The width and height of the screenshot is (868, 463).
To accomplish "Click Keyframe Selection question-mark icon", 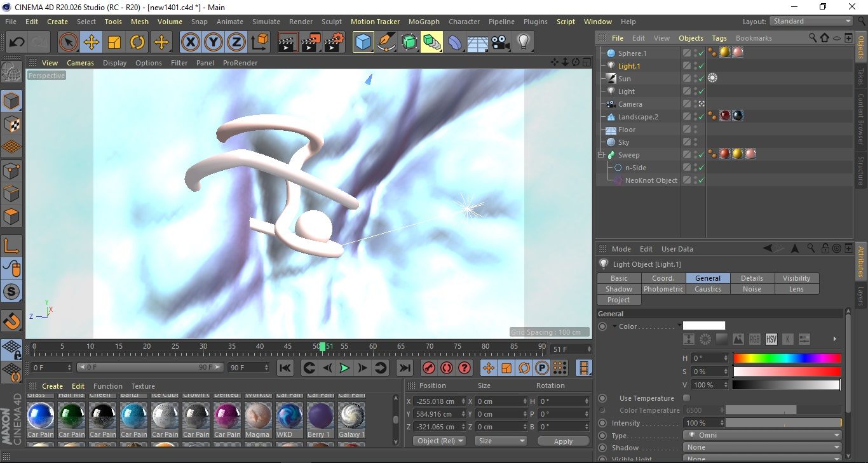I will (465, 368).
